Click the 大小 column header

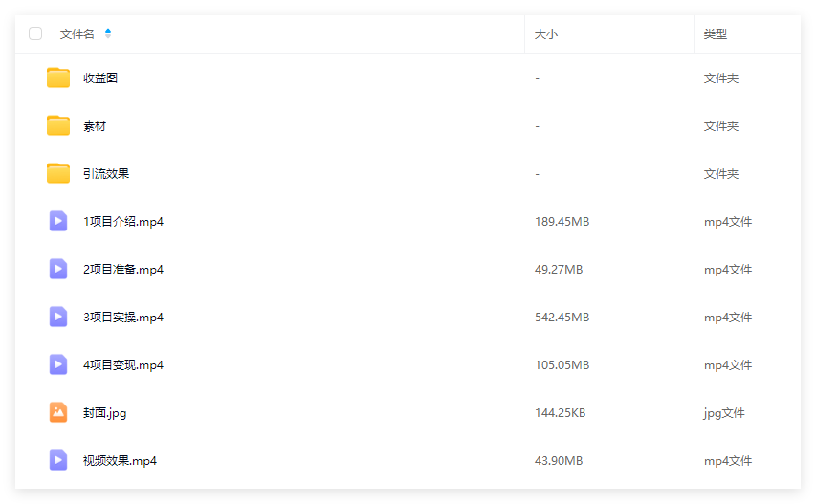tap(546, 34)
